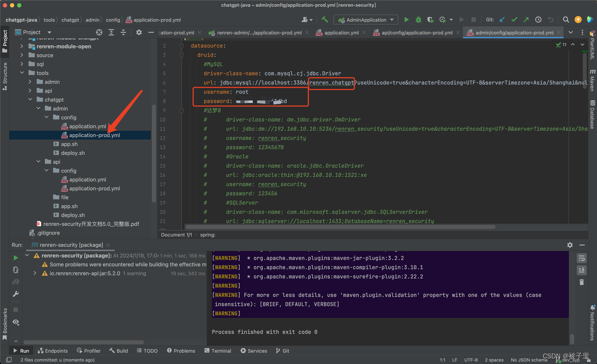Open the Services tool window
The image size is (597, 364).
254,350
